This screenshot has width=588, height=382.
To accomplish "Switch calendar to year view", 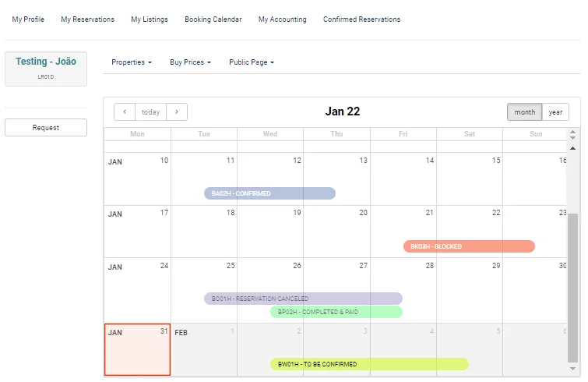I will click(555, 111).
